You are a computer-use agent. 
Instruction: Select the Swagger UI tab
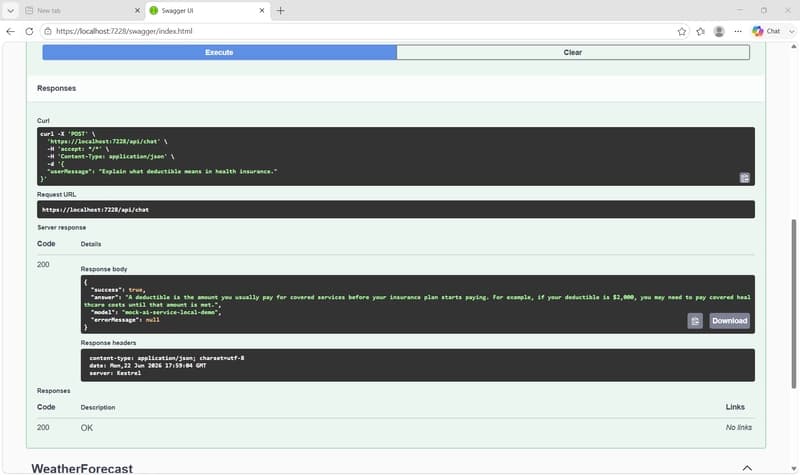tap(208, 10)
